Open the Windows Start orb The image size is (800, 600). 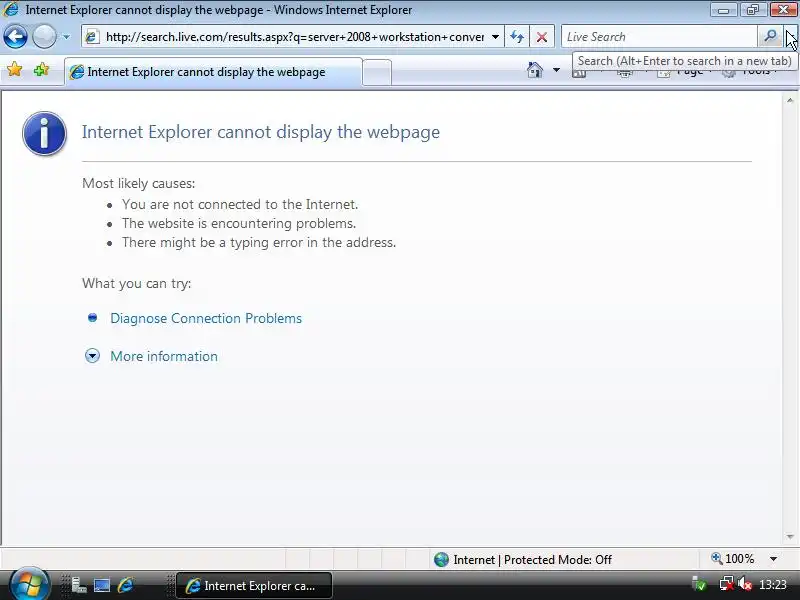click(29, 584)
